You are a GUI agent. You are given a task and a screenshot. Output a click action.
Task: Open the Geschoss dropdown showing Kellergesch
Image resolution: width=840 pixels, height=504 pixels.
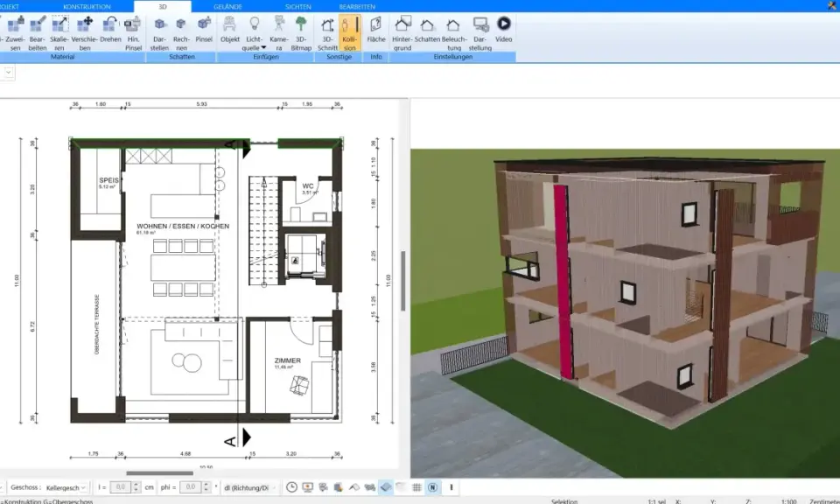pos(66,487)
